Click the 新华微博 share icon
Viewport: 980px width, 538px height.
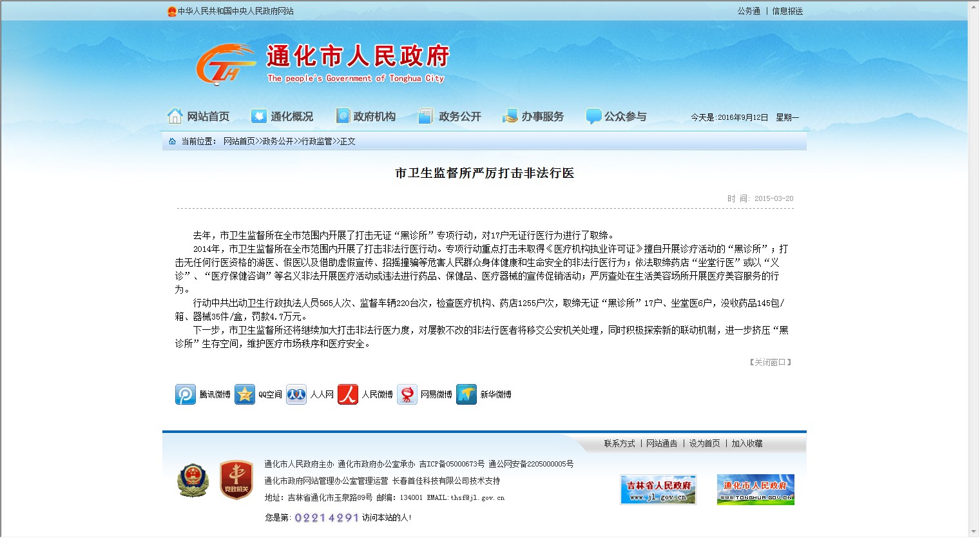[x=466, y=394]
